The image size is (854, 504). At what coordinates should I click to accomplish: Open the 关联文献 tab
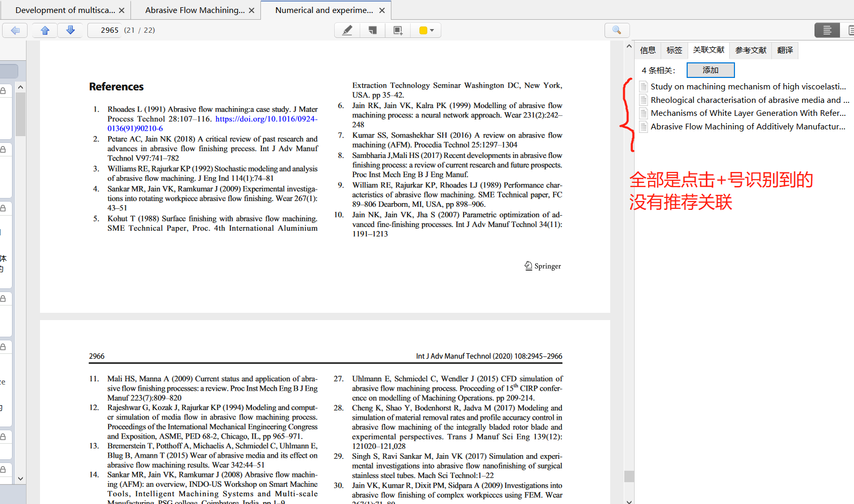pyautogui.click(x=708, y=50)
